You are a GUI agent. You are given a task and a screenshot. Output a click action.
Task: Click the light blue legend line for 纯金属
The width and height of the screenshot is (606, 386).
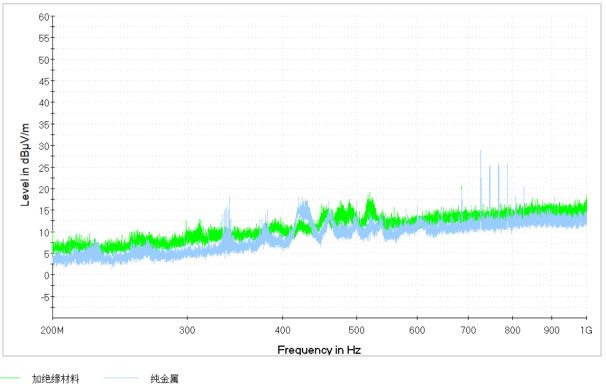click(x=121, y=377)
